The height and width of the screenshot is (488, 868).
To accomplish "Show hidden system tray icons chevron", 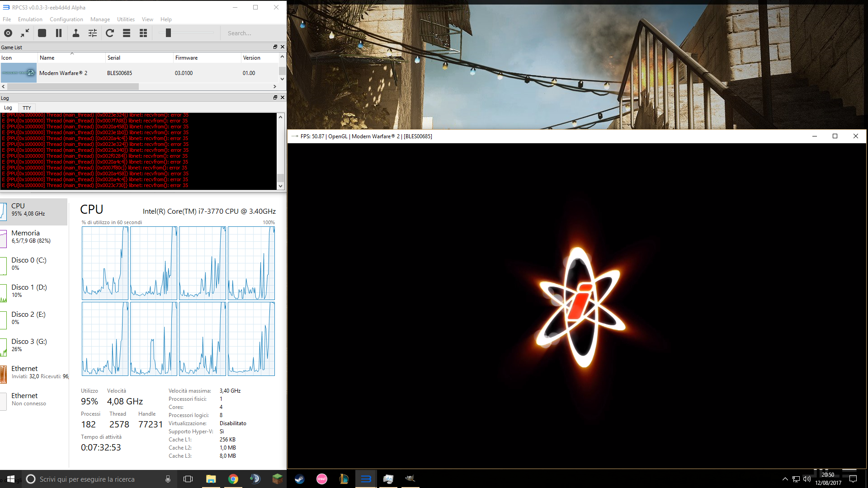I will tap(785, 479).
